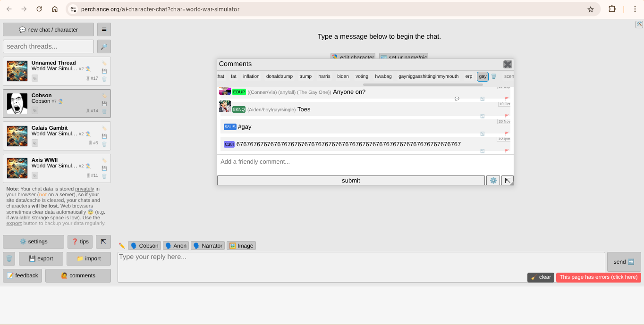Flag the 'Toes' comment

coord(507,116)
